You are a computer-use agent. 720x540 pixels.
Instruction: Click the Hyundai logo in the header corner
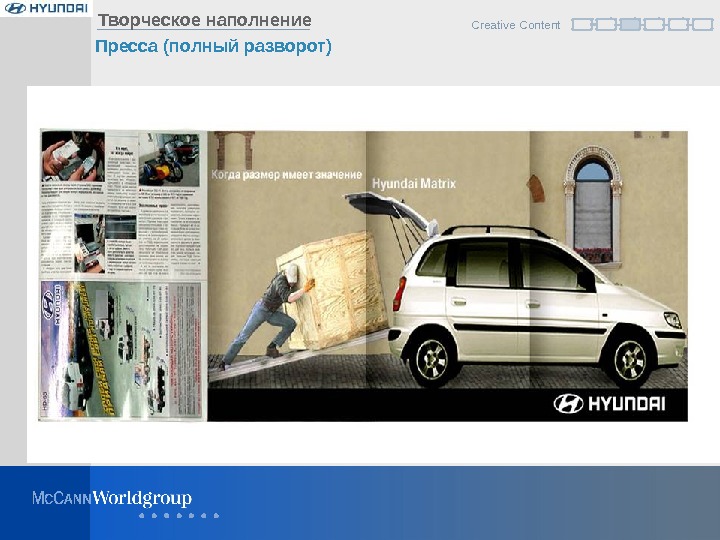[x=46, y=8]
